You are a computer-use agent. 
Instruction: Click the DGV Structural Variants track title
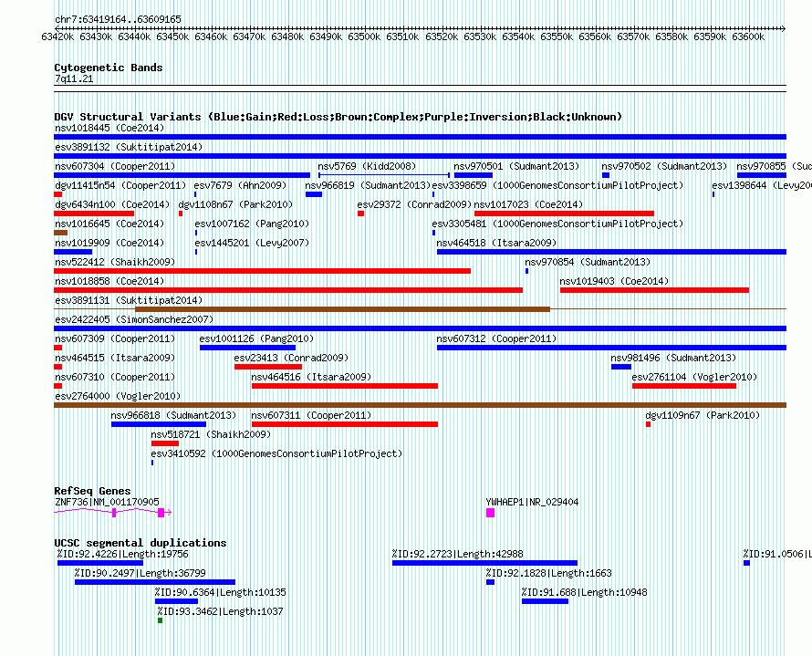point(338,117)
